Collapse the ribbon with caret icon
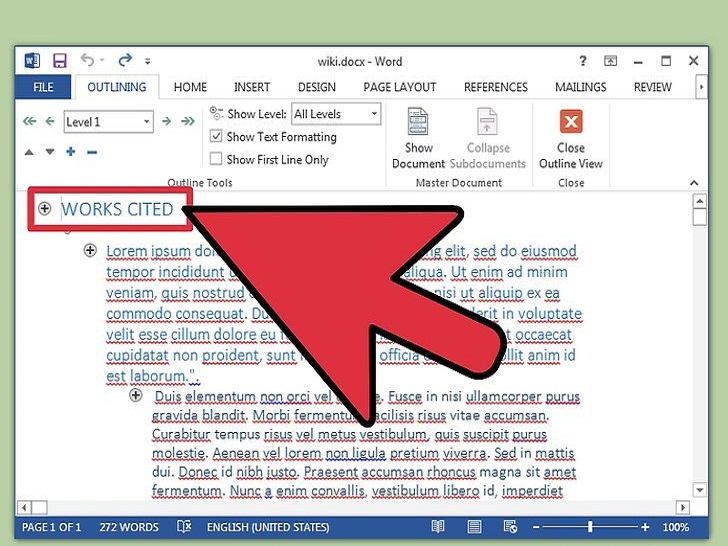The image size is (728, 546). point(694,182)
